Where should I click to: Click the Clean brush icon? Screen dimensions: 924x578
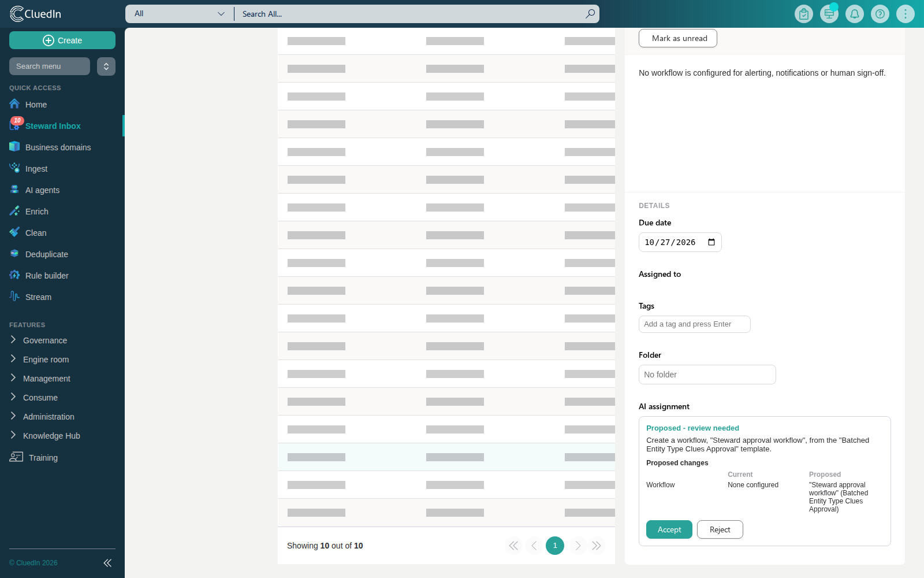point(14,232)
